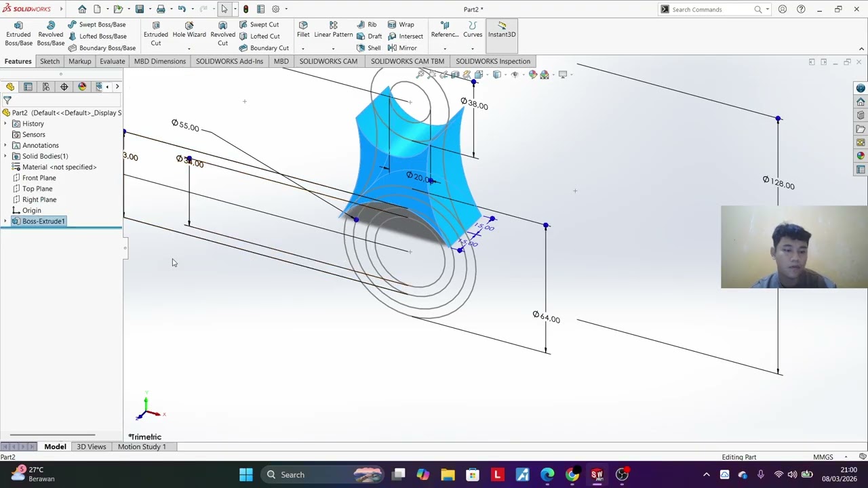
Task: Select the Boundary Cut tool
Action: (x=264, y=48)
